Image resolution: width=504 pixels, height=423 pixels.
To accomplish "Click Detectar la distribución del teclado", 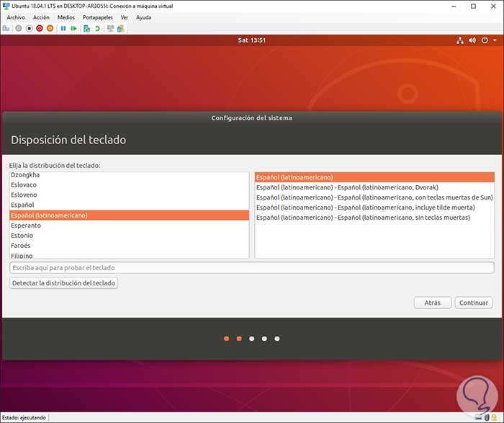I will [63, 283].
